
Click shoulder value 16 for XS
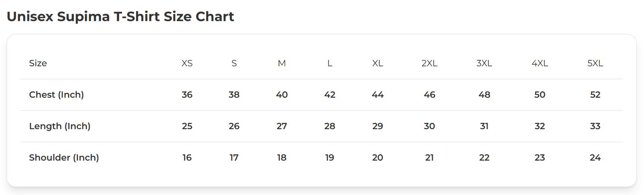[x=187, y=158]
